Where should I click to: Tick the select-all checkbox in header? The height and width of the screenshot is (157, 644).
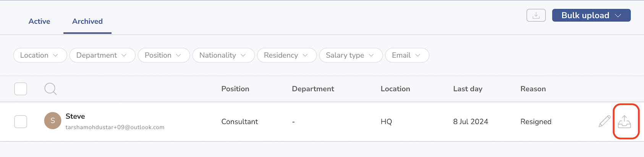click(x=21, y=89)
